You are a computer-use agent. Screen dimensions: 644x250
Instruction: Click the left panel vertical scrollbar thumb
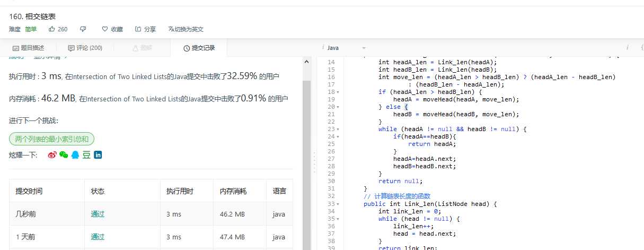[306, 165]
